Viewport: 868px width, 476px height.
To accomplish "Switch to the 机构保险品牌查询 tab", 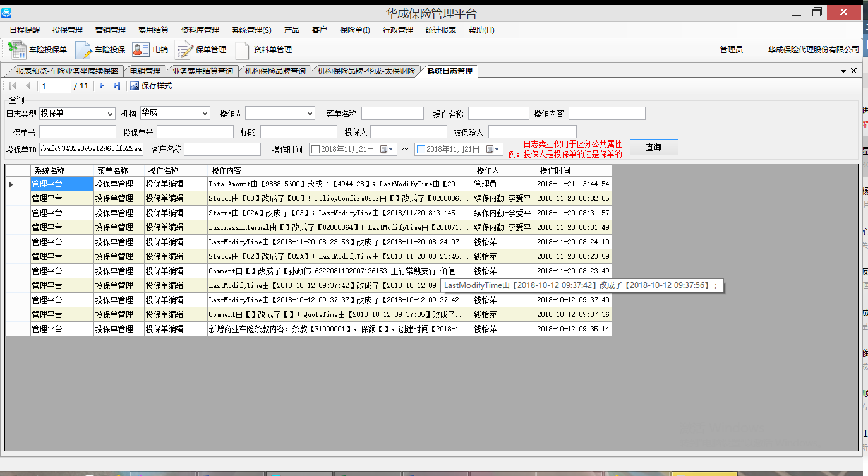I will (275, 71).
